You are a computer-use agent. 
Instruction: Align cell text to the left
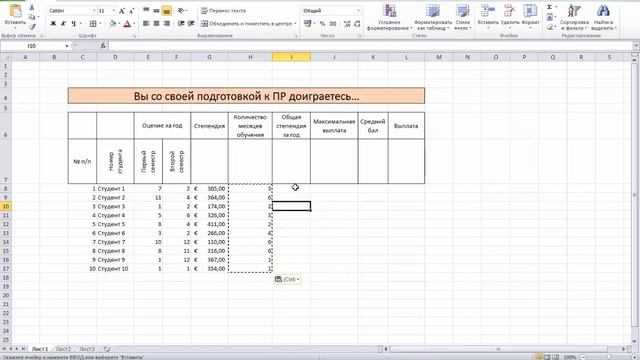[x=146, y=24]
